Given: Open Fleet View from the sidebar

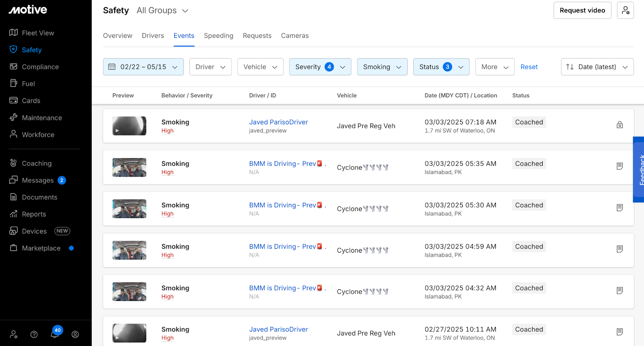Looking at the screenshot, I should pyautogui.click(x=38, y=33).
